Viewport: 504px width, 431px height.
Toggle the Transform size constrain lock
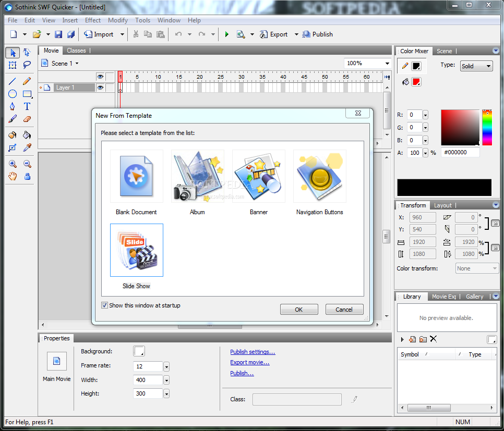pos(496,248)
